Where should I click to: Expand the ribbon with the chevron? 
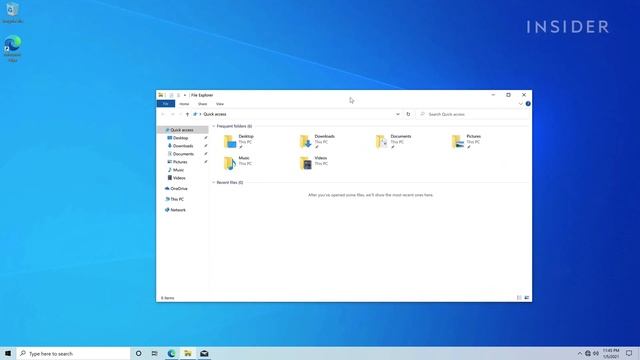tap(520, 104)
